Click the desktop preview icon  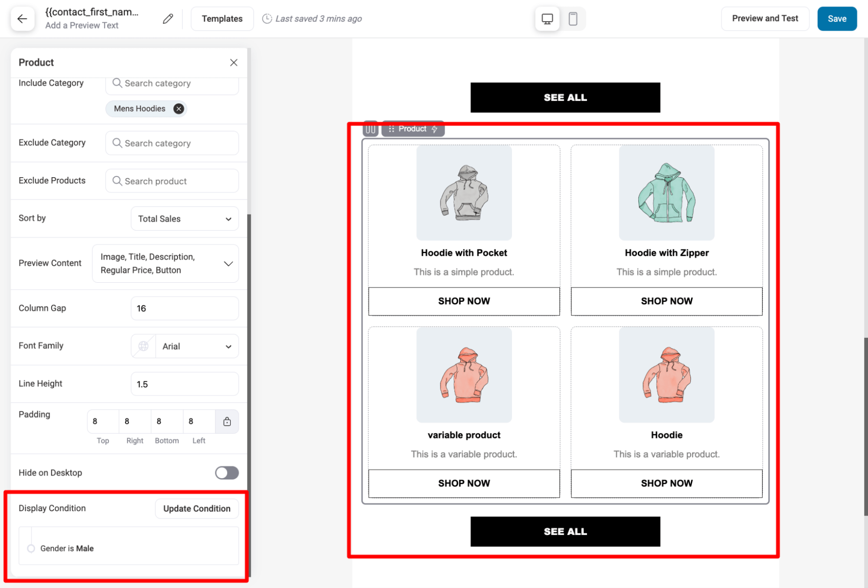(547, 18)
